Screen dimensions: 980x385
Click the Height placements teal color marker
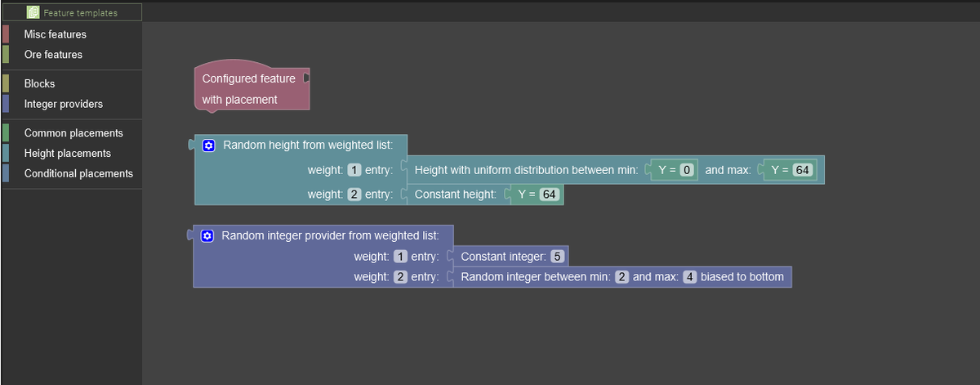pos(6,153)
